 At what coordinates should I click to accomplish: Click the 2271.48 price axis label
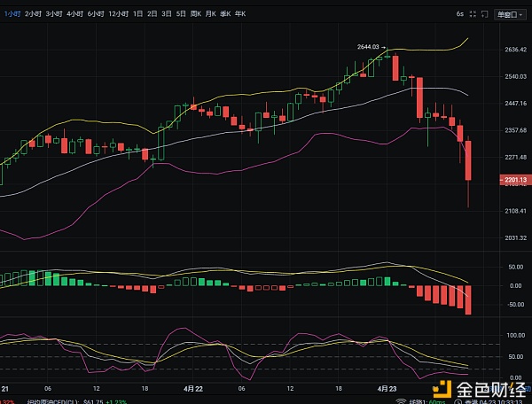pos(516,158)
